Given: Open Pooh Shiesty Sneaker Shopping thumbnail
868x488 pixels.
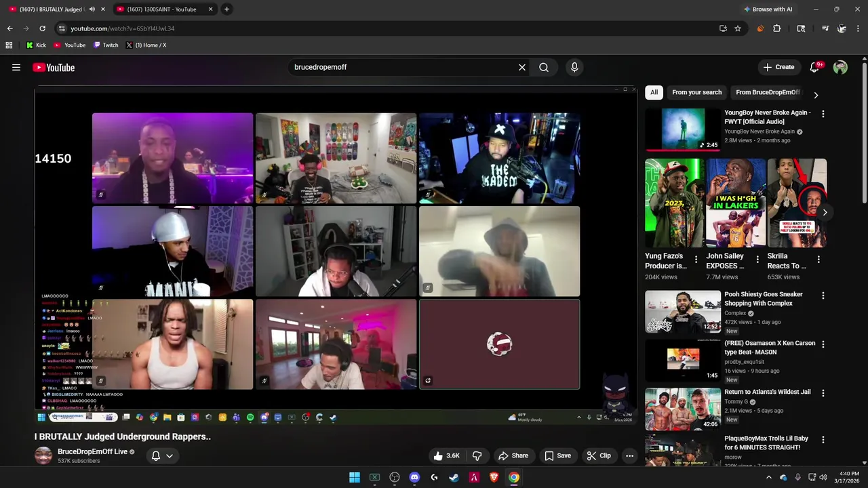Looking at the screenshot, I should [683, 312].
